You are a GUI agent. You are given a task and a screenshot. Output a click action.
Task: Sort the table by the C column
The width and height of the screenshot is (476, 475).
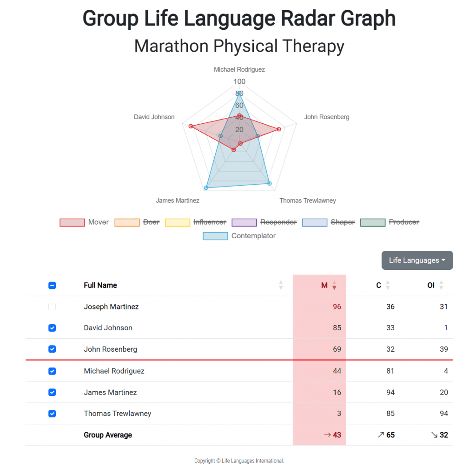[387, 285]
